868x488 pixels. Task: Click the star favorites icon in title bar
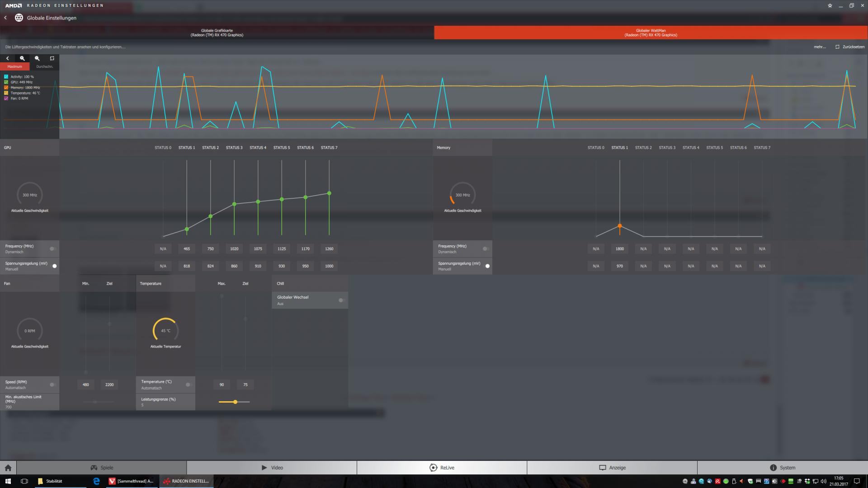pyautogui.click(x=830, y=6)
